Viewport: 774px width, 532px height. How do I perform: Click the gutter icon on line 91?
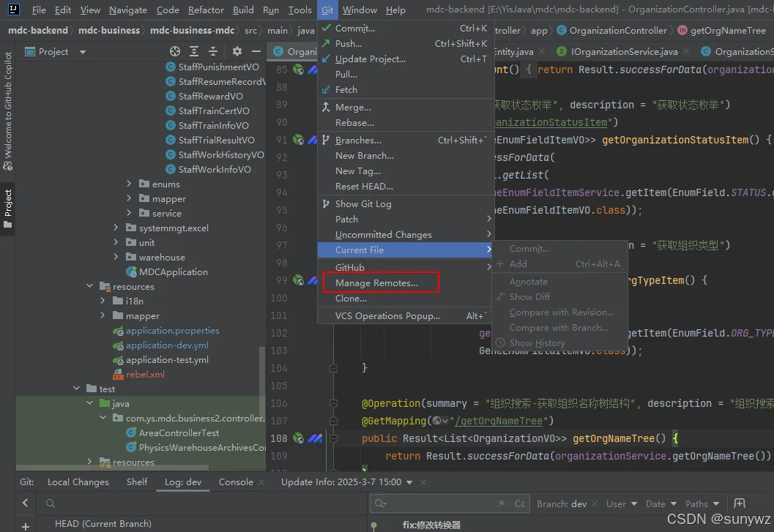point(298,141)
